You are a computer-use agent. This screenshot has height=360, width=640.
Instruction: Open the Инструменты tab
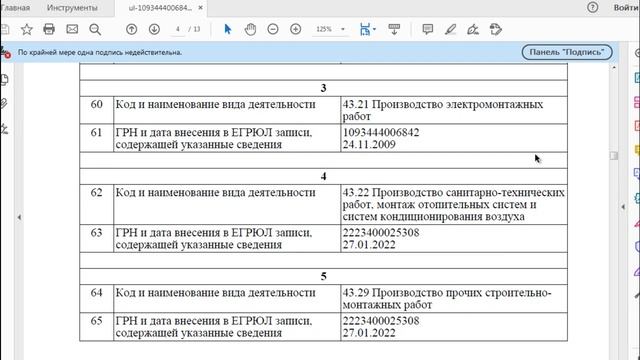click(72, 8)
